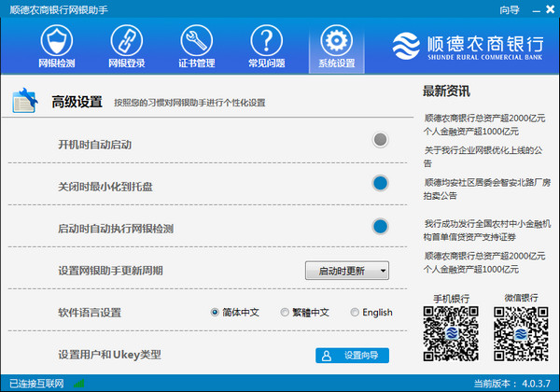The width and height of the screenshot is (560, 392).
Task: Click the 向导 guide link in title bar
Action: pyautogui.click(x=510, y=9)
